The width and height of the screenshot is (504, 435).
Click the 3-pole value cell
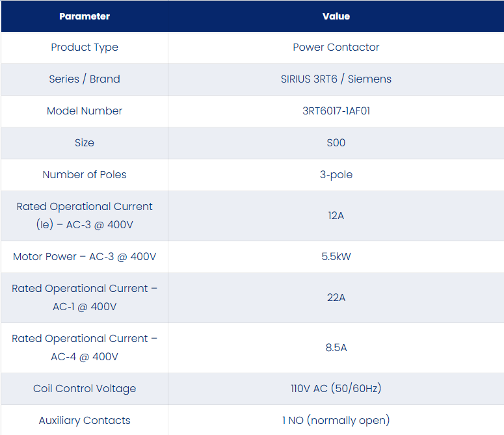click(x=336, y=175)
